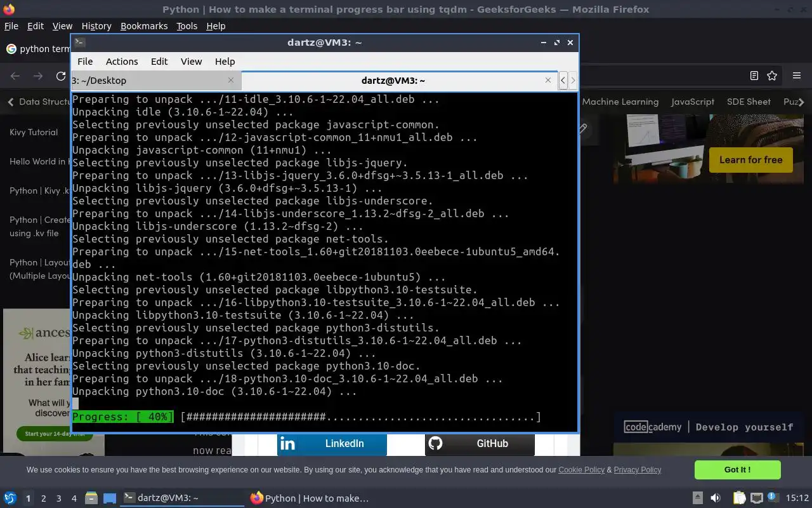Screen dimensions: 812x508
Task: Open the terminal Actions menu
Action: pyautogui.click(x=122, y=62)
